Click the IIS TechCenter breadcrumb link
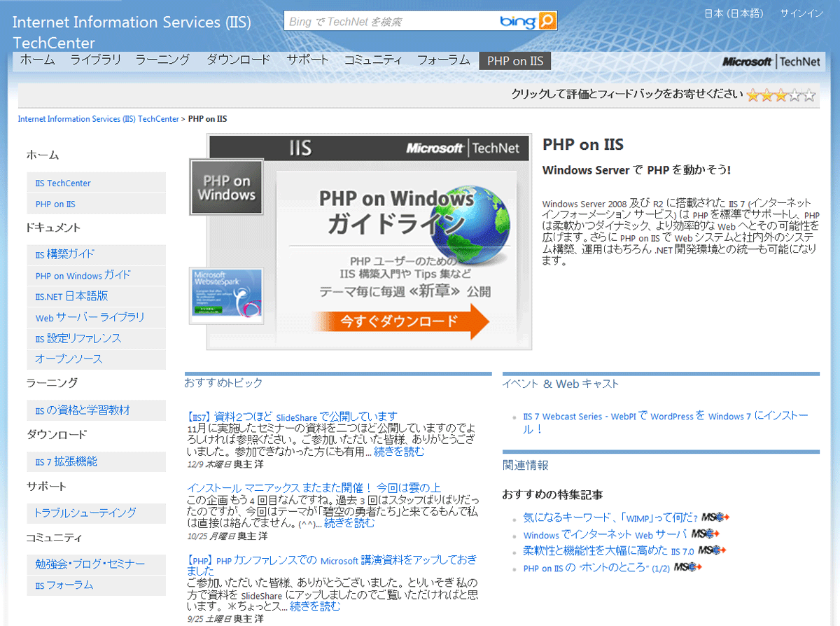The height and width of the screenshot is (626, 840). pos(99,119)
